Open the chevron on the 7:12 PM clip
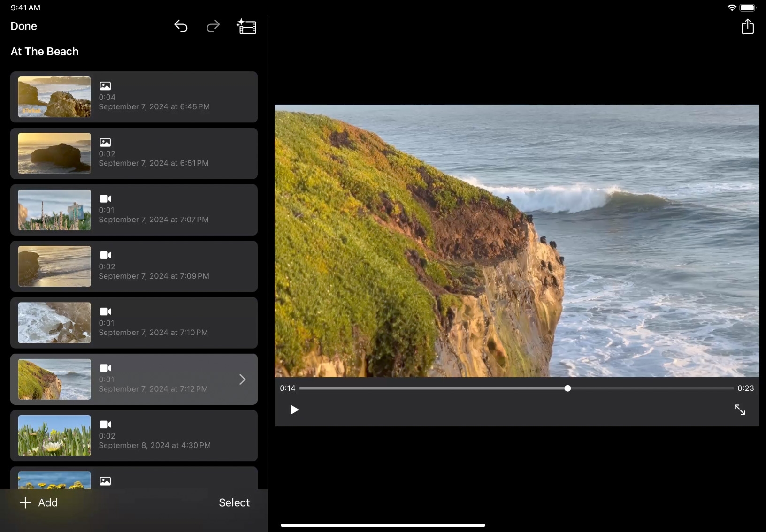 243,379
